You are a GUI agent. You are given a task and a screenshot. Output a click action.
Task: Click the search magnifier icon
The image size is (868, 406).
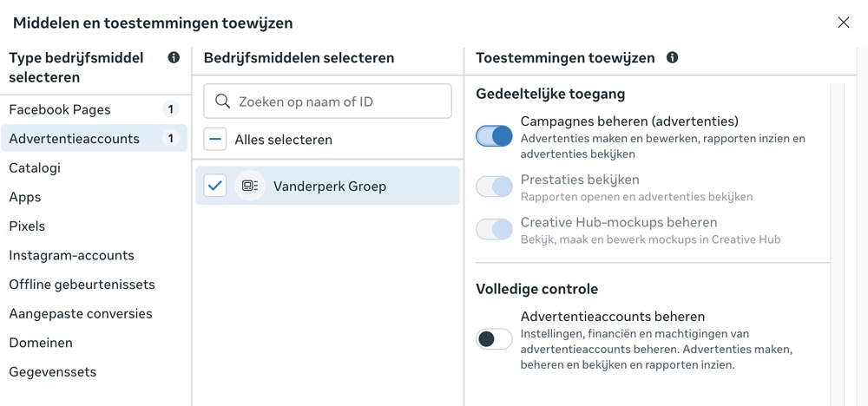(223, 101)
